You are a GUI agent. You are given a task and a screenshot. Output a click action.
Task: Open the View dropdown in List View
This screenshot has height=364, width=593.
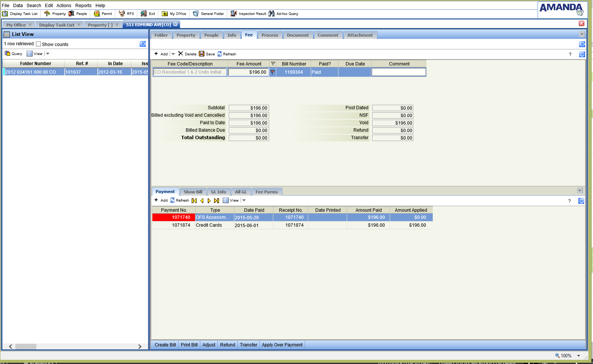(x=48, y=53)
